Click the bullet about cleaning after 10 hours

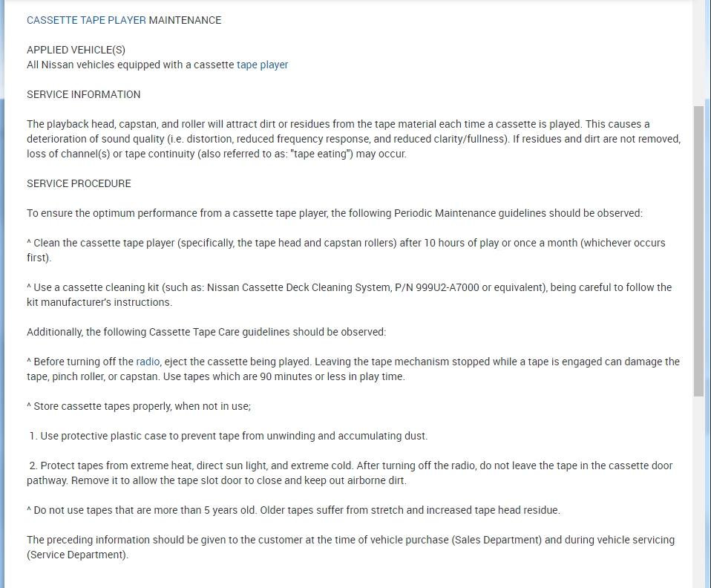(x=345, y=243)
